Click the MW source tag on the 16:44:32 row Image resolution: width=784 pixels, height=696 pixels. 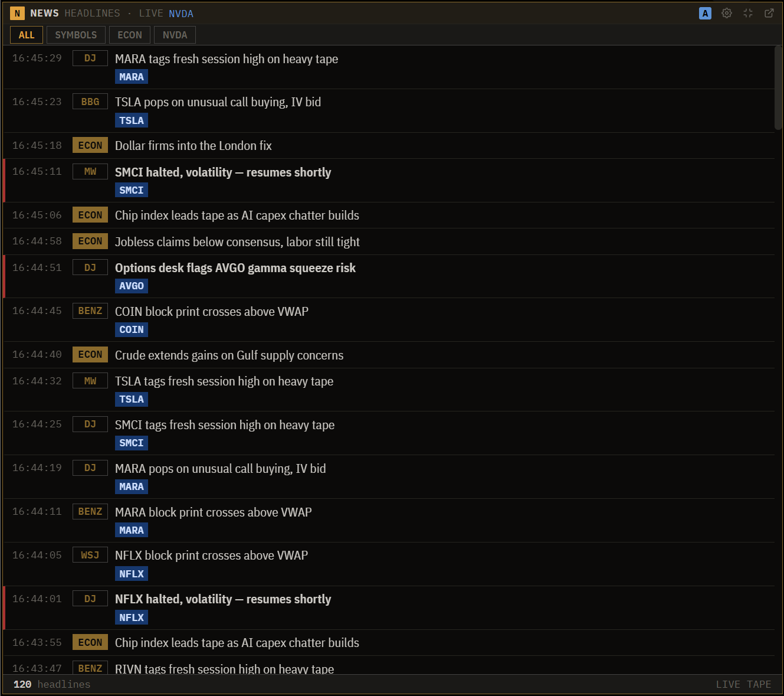coord(90,381)
